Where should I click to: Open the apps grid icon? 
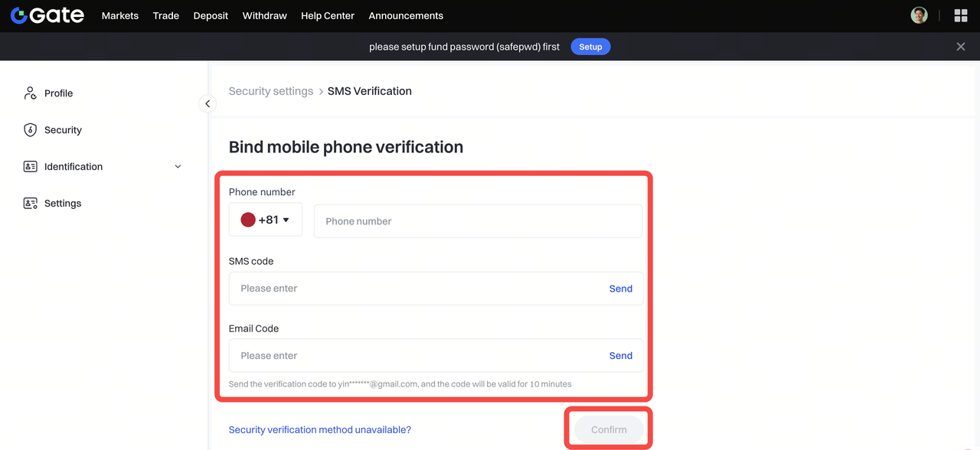(x=961, y=15)
